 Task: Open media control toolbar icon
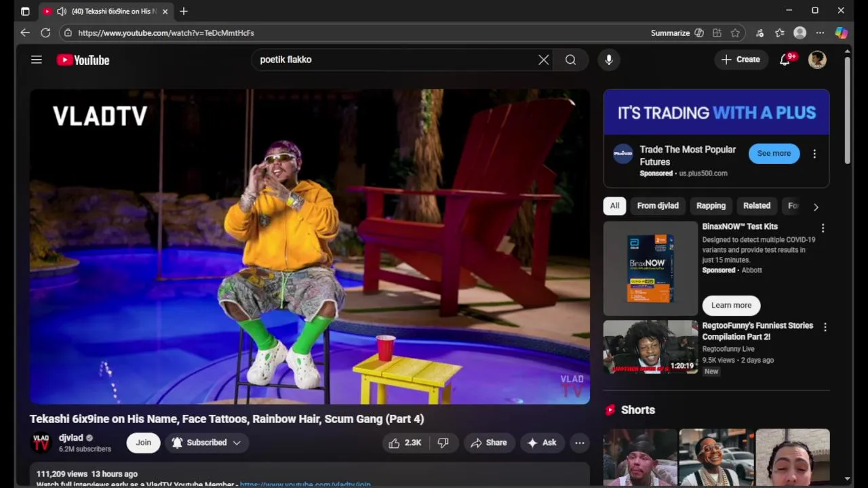(x=759, y=33)
